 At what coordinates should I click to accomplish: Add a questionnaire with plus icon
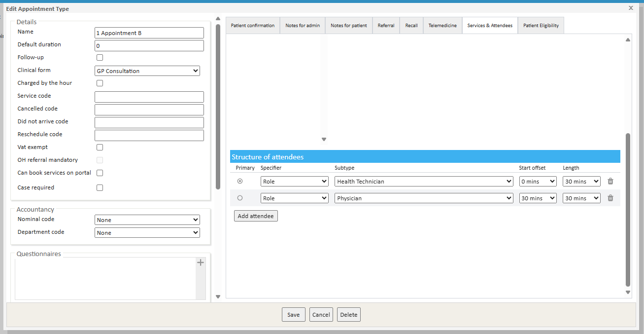tap(201, 263)
